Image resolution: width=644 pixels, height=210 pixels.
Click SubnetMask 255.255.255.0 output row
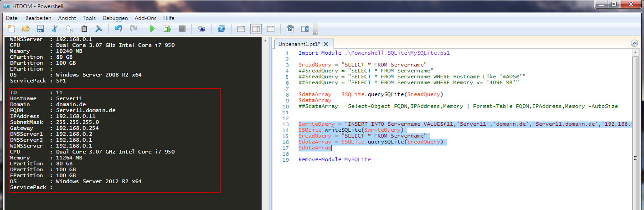55,122
